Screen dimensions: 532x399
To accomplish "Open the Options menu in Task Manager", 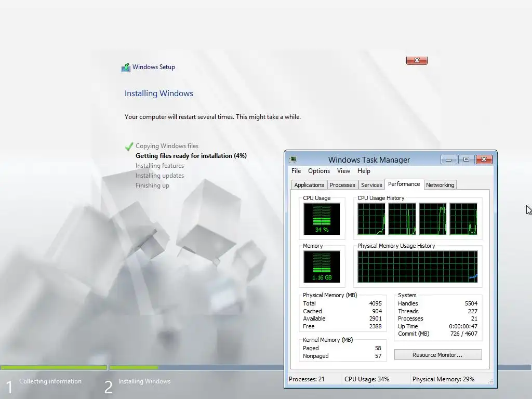I will coord(319,171).
